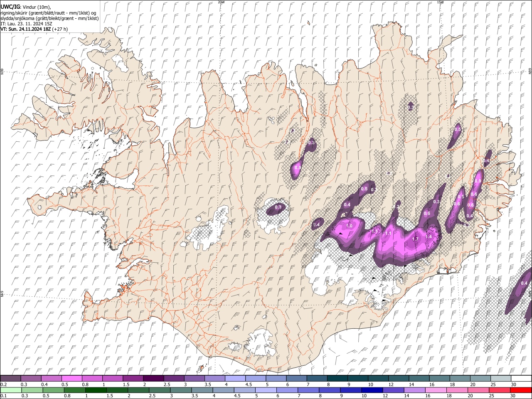532x399 pixels.
Task: Click the UWC/IG title text
Action: pyautogui.click(x=10, y=7)
